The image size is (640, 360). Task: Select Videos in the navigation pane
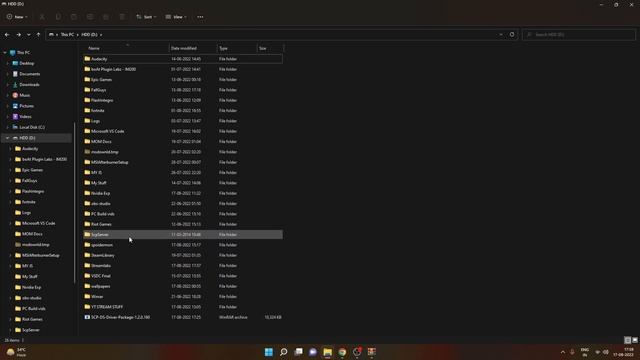point(25,116)
